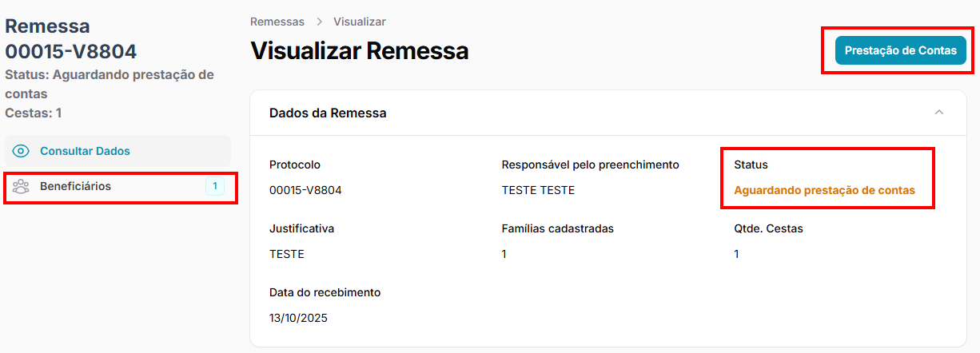This screenshot has width=980, height=353.
Task: Click the Dados da Remessa header title
Action: [328, 113]
